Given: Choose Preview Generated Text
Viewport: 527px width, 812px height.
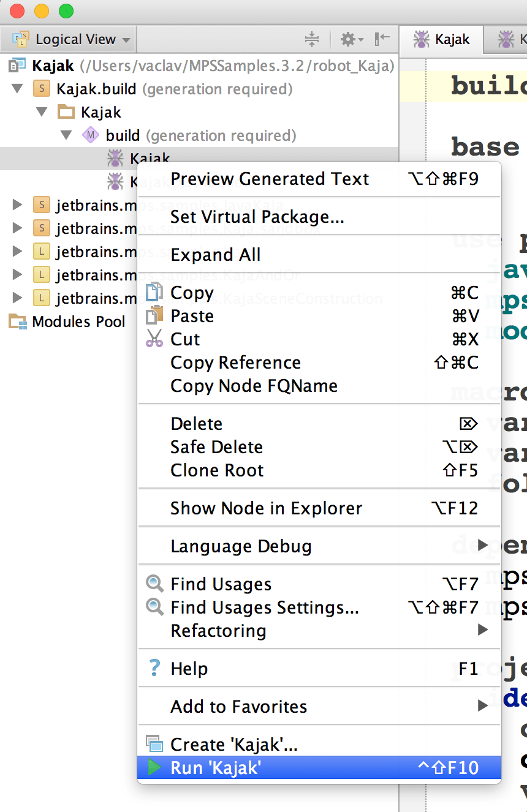Looking at the screenshot, I should [x=270, y=179].
